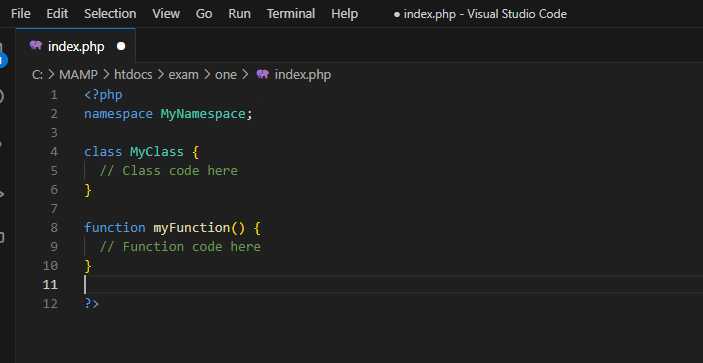703x363 pixels.
Task: Click the closing brace on line 10
Action: pyautogui.click(x=88, y=267)
